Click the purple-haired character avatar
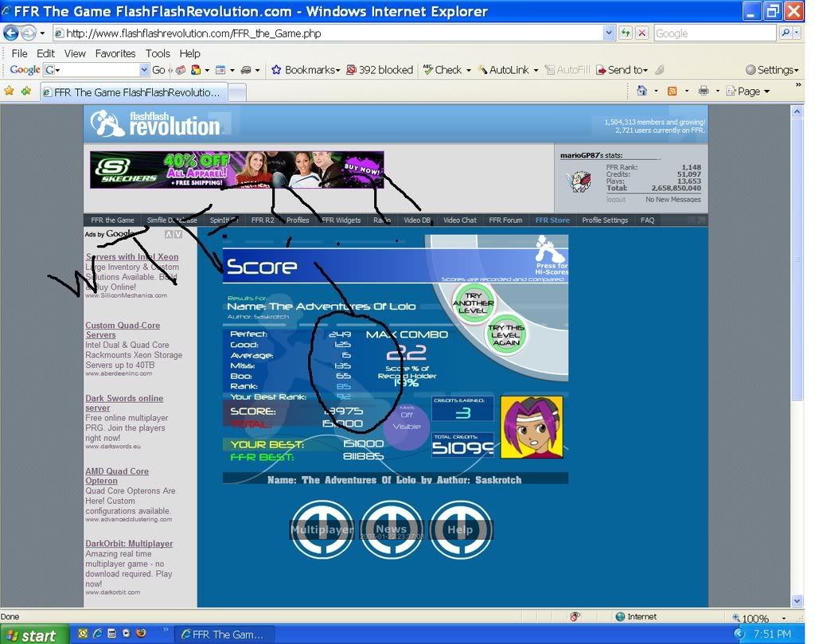The image size is (815, 644). pyautogui.click(x=532, y=427)
